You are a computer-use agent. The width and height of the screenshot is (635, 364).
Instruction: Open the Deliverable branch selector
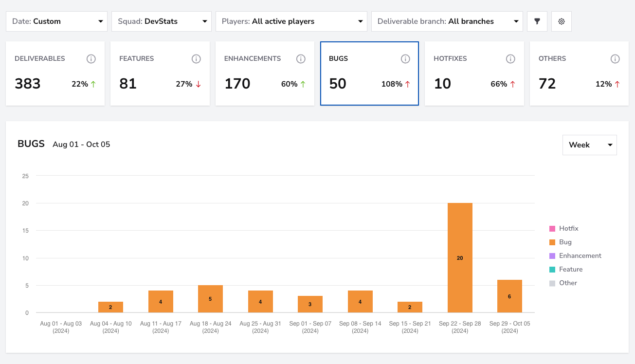[447, 21]
